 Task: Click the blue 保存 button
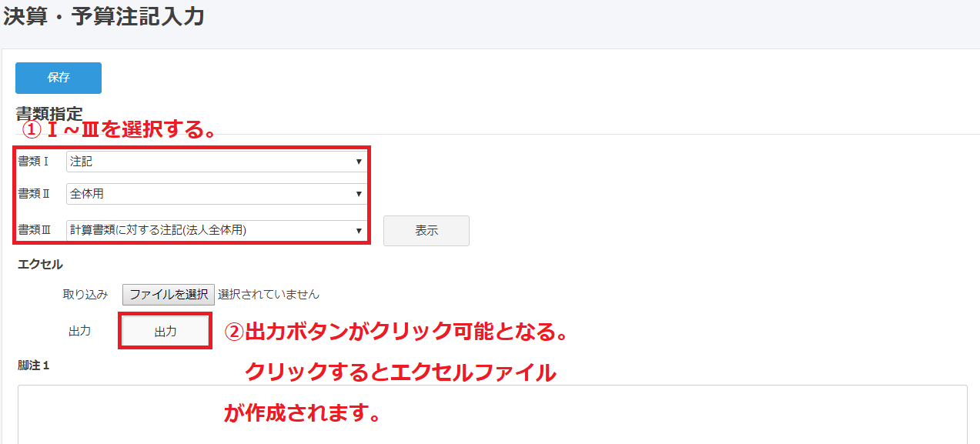[59, 78]
